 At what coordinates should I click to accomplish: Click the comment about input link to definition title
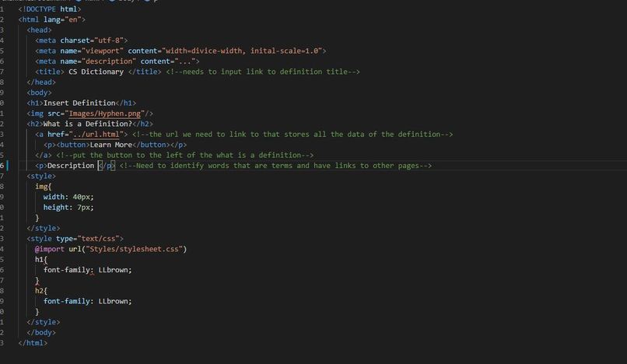(263, 72)
